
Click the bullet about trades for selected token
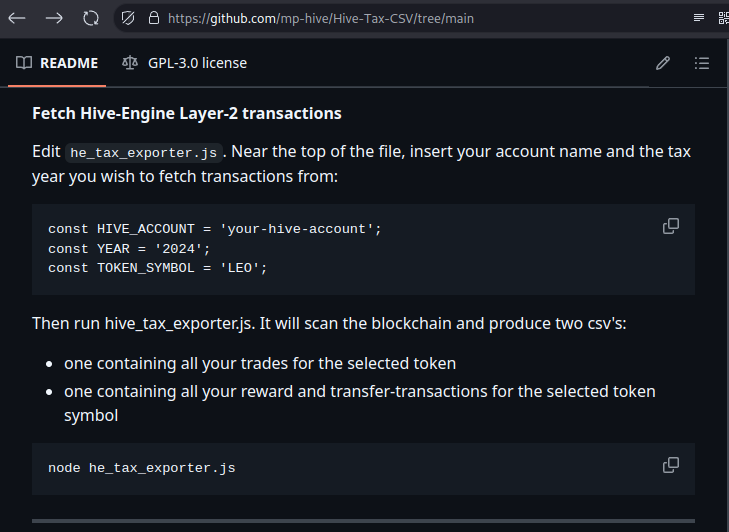(x=260, y=364)
